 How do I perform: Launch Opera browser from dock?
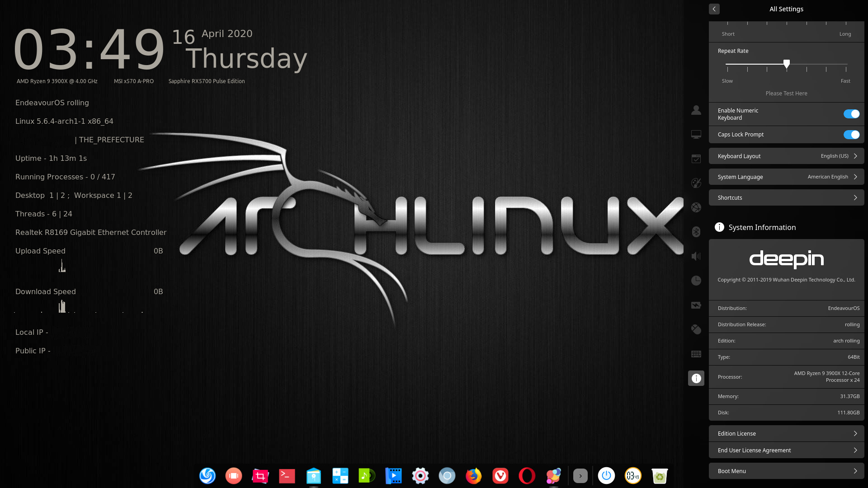pyautogui.click(x=527, y=476)
